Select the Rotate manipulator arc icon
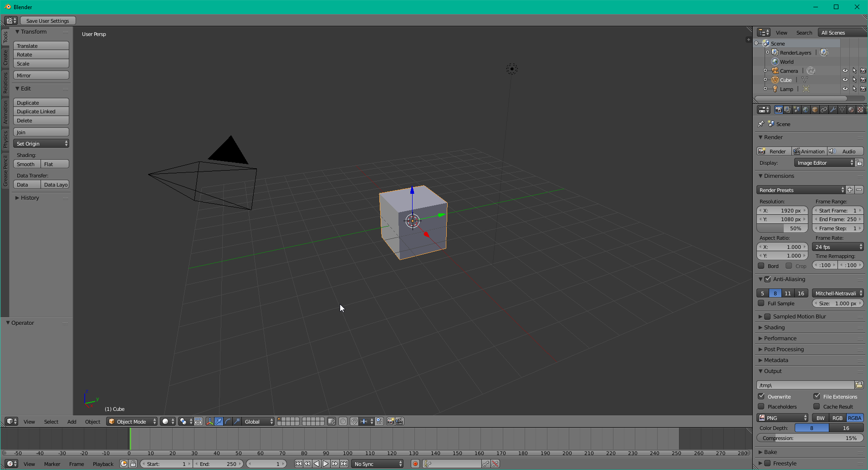This screenshot has width=868, height=470. [228, 421]
